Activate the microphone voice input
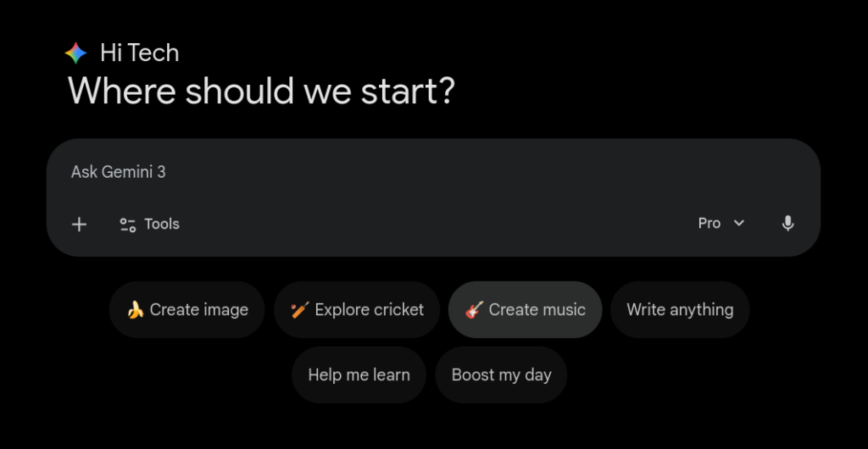This screenshot has width=868, height=449. coord(787,224)
